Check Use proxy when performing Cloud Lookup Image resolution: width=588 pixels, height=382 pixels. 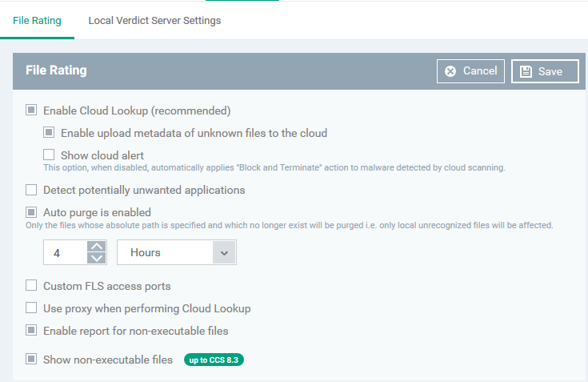click(31, 308)
